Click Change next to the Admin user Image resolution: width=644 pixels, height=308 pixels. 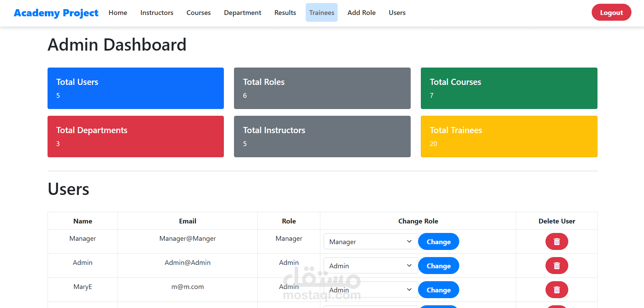click(x=439, y=266)
